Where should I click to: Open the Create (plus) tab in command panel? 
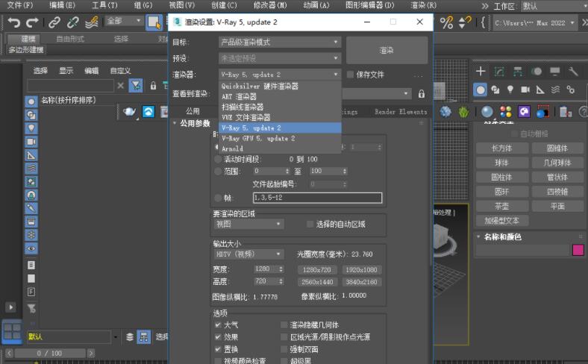coord(481,72)
